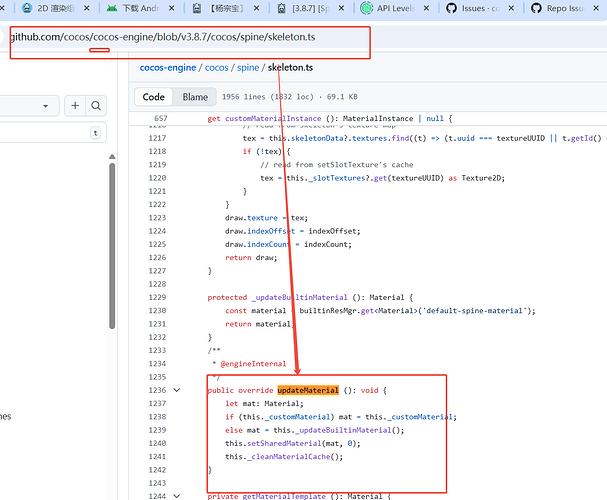Switch to the Blame view

[x=195, y=97]
